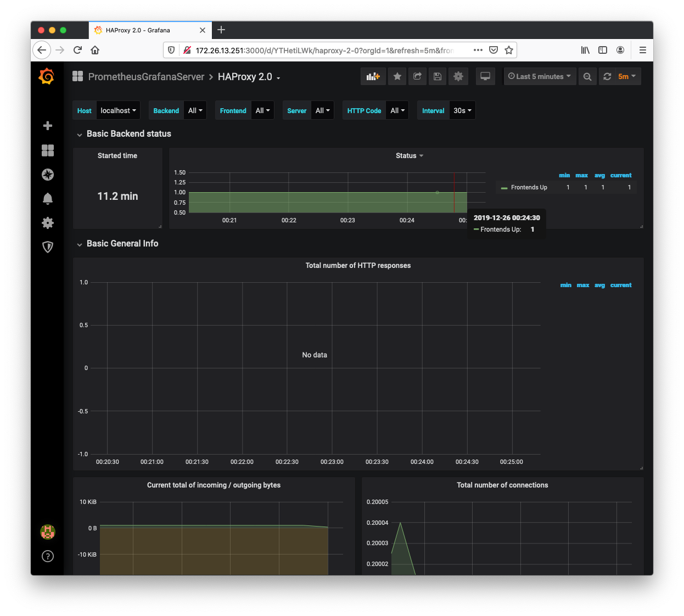Open dashboard settings with the gear icon
684x616 pixels.
458,76
